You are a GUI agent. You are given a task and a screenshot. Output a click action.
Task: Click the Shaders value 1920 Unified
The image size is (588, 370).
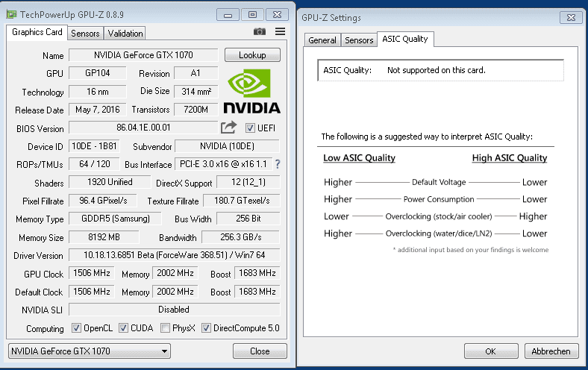click(x=110, y=182)
